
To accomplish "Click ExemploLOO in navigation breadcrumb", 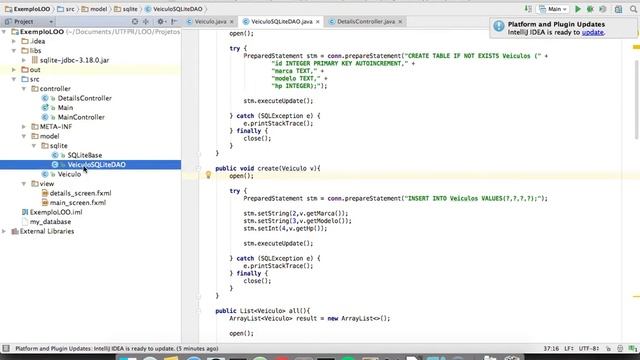I will click(27, 9).
